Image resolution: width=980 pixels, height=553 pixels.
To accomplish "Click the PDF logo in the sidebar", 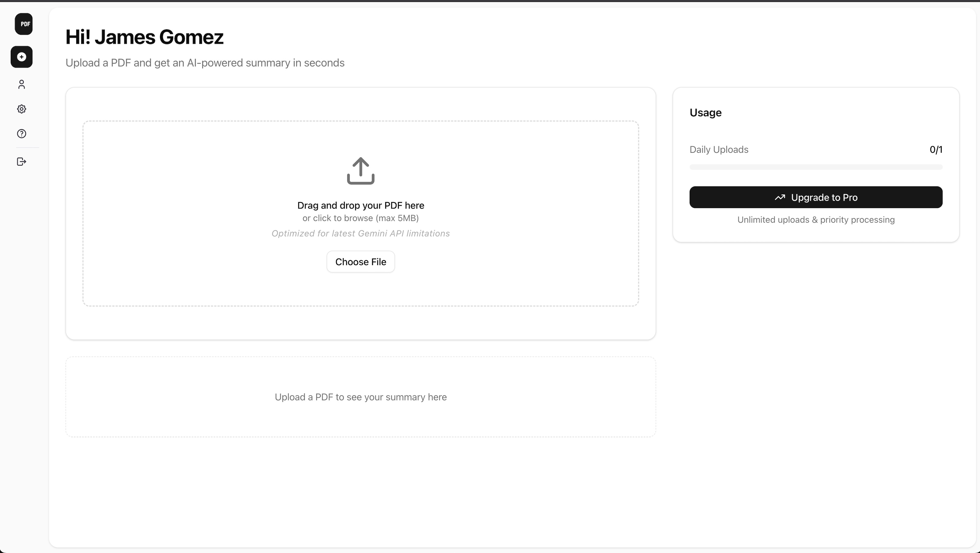I will [23, 24].
